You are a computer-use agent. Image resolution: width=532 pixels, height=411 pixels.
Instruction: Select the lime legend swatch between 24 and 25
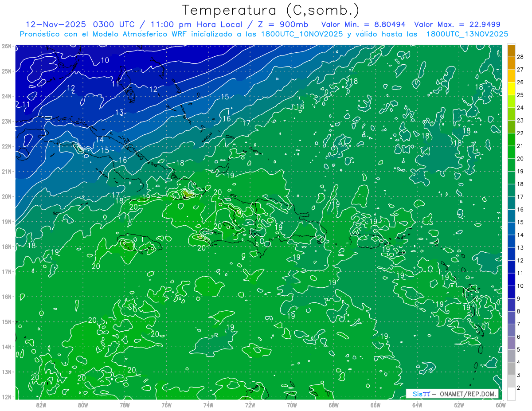point(511,102)
